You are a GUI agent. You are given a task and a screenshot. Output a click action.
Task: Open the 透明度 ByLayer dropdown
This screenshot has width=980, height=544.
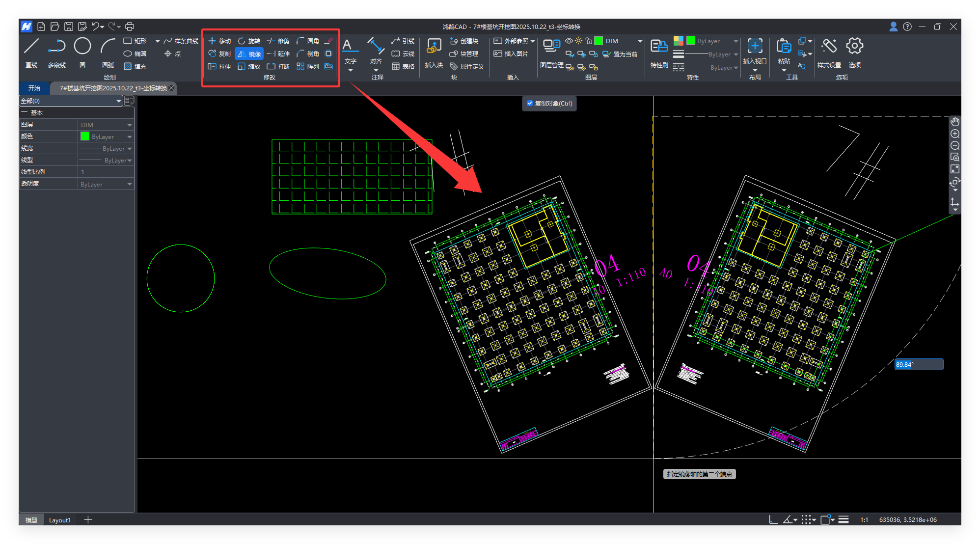pyautogui.click(x=130, y=185)
